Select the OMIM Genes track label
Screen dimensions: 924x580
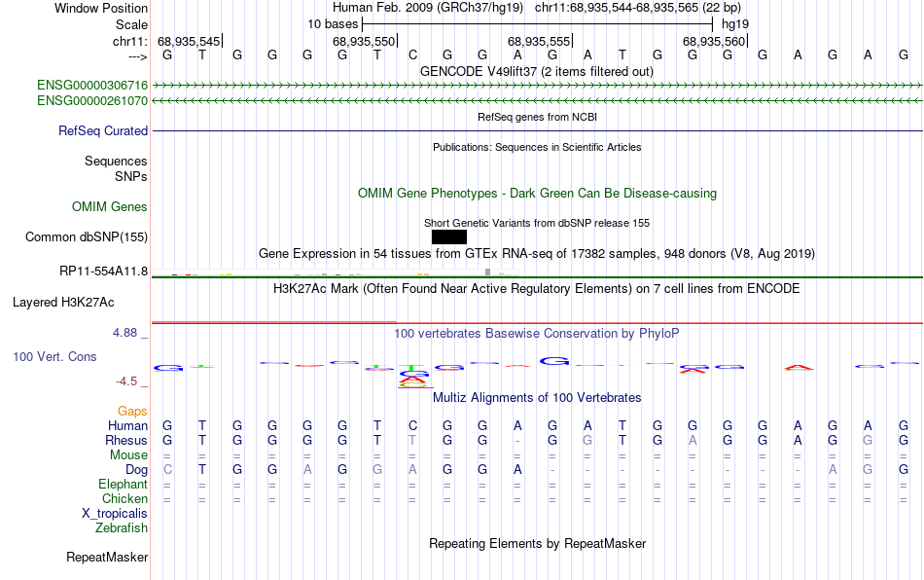110,207
